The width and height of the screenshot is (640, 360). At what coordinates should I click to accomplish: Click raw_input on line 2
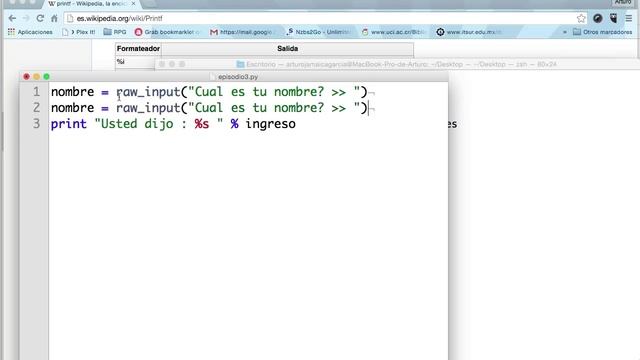pos(148,108)
